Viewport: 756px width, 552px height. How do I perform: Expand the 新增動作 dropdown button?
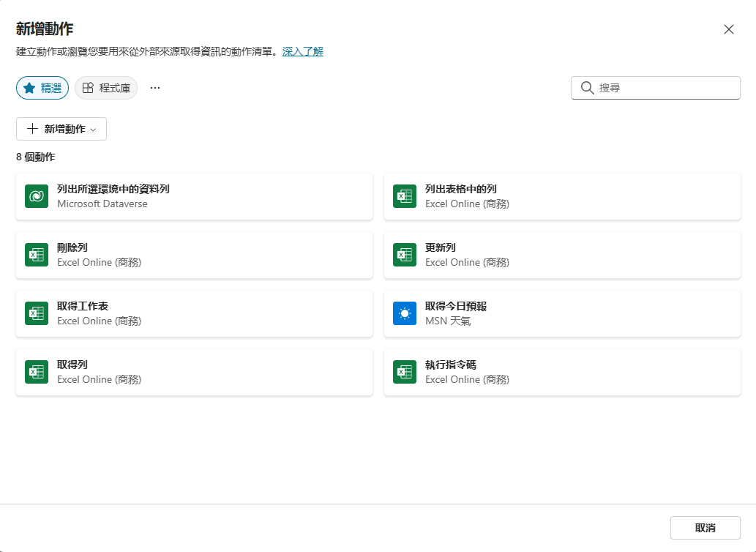click(x=61, y=129)
